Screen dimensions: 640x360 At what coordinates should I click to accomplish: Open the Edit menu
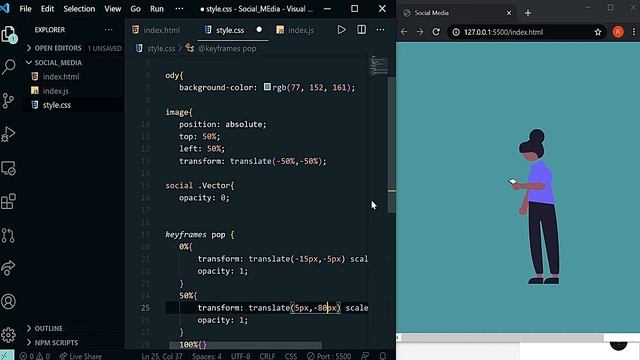[47, 9]
